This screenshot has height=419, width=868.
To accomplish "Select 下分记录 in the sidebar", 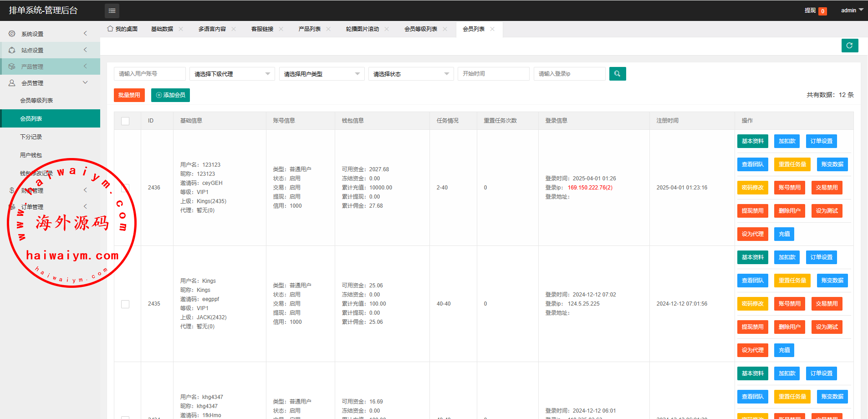I will [x=31, y=137].
